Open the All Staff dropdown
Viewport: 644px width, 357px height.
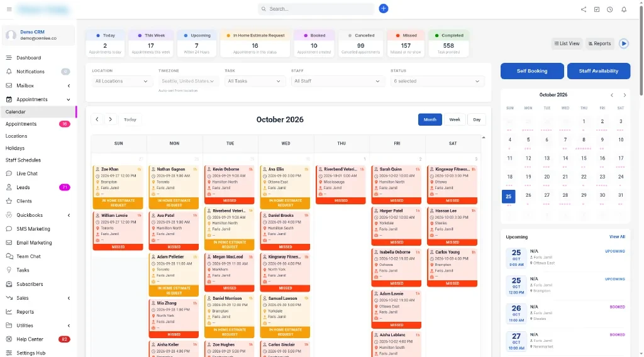click(337, 81)
